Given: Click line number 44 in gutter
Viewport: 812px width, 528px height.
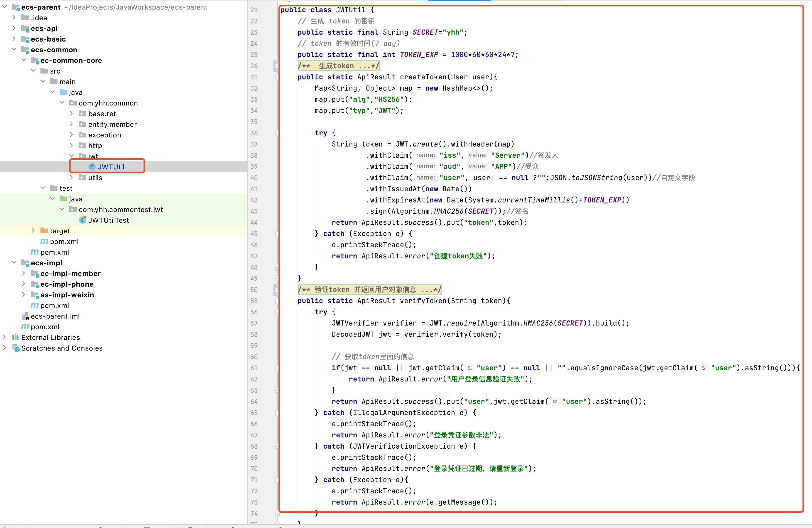Looking at the screenshot, I should click(x=254, y=222).
